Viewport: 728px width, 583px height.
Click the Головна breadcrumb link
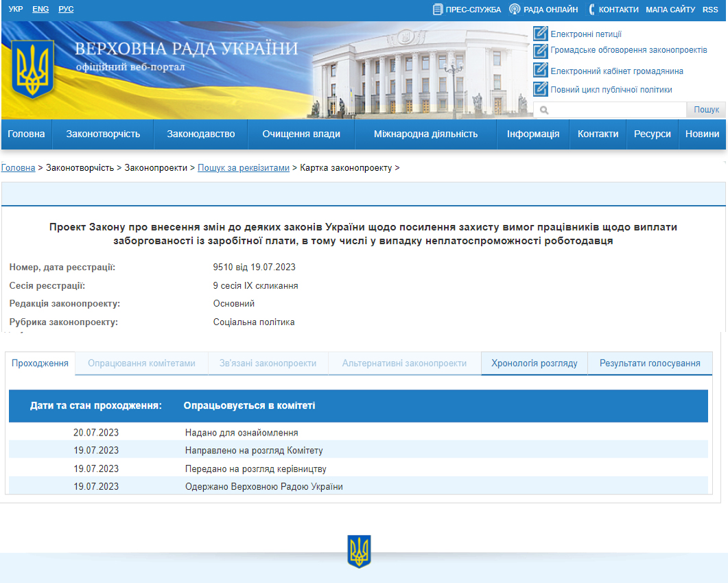(x=18, y=167)
